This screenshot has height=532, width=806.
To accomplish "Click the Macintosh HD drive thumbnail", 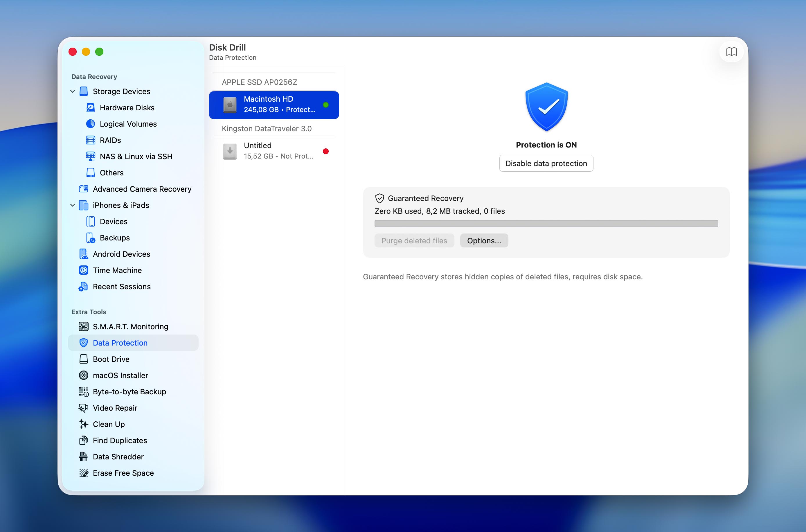I will 230,105.
